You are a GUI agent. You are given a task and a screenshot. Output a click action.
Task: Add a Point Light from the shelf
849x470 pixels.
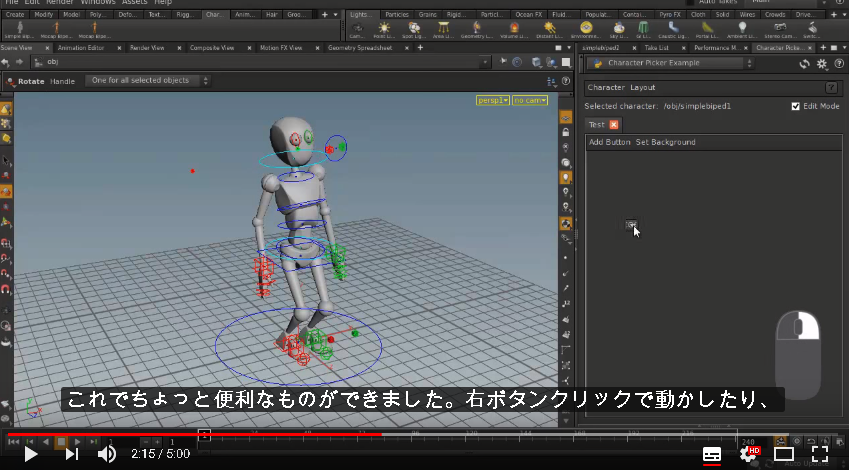[384, 30]
